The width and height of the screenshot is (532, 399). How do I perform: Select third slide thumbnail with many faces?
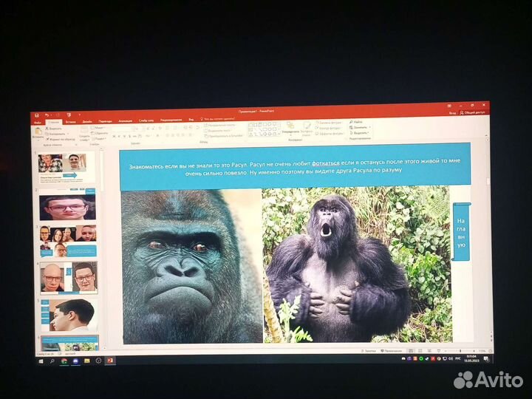click(x=68, y=241)
